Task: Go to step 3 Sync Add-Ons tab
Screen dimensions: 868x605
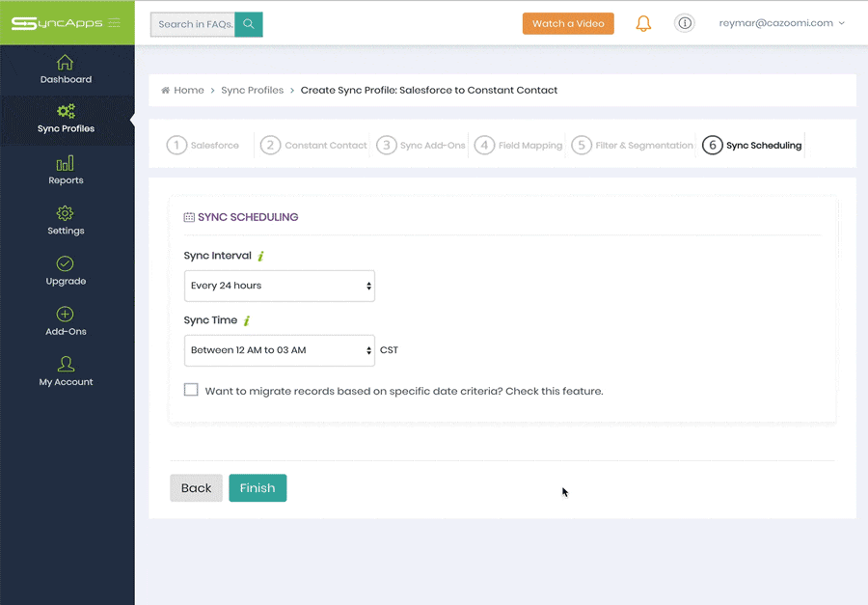Action: pos(420,145)
